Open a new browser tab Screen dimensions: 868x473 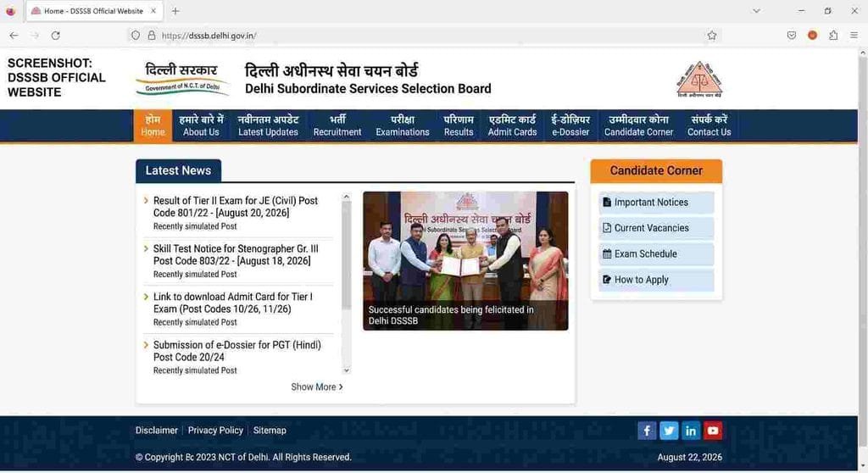pyautogui.click(x=175, y=11)
